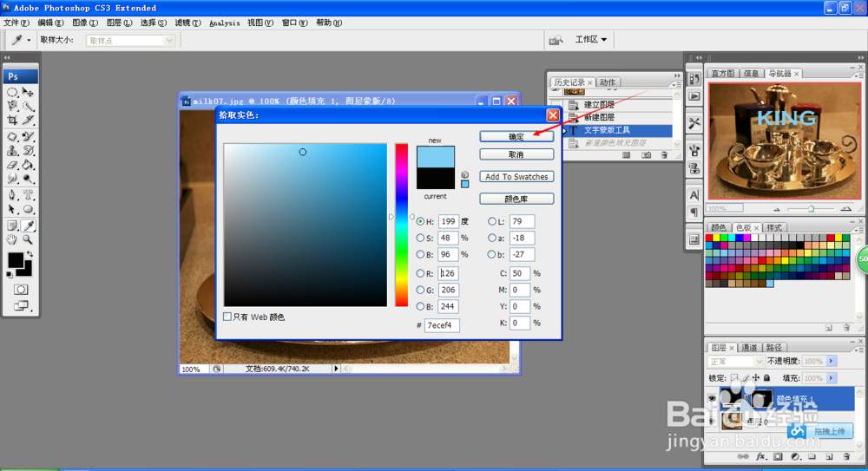Open the Tool Presets dock icon
This screenshot has height=471, width=868.
(694, 123)
